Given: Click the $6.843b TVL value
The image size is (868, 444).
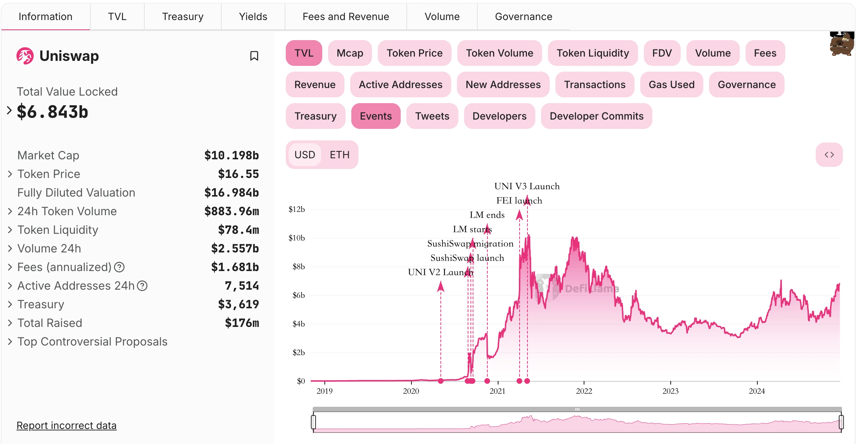Looking at the screenshot, I should (x=53, y=112).
